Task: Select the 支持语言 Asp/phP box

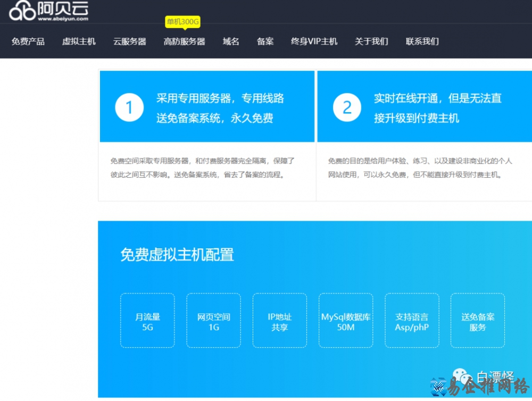Action: (x=412, y=321)
